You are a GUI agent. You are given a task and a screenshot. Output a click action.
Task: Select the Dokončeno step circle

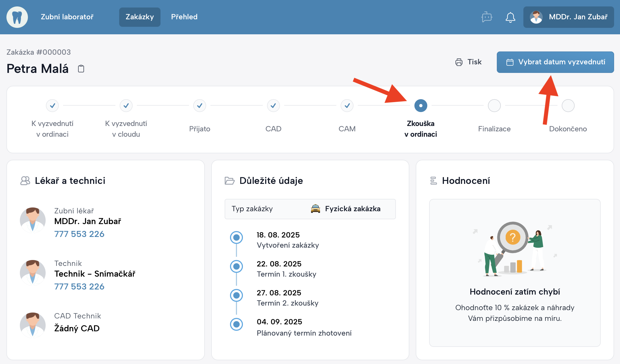click(x=568, y=106)
